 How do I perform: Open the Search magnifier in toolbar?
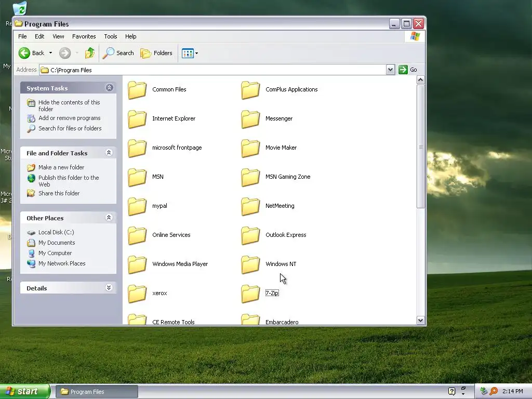pos(118,53)
